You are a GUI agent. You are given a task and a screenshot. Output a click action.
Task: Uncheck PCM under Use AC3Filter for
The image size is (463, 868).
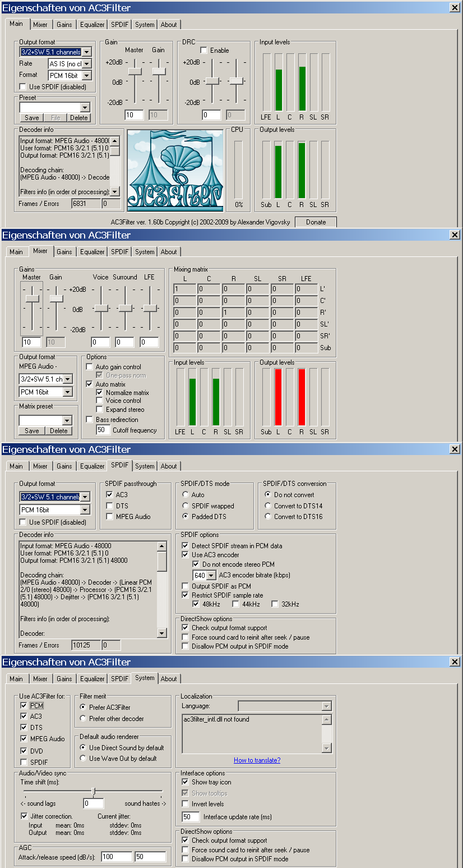24,705
